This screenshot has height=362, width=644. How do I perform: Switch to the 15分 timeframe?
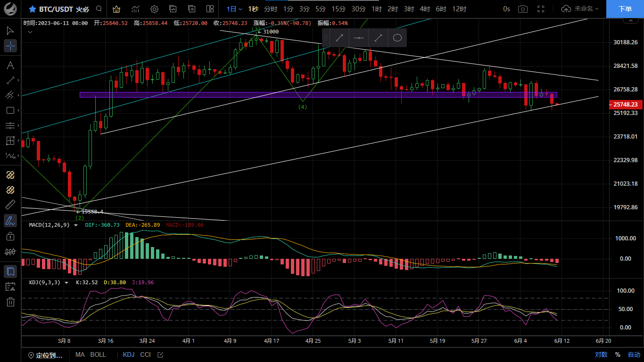click(x=338, y=9)
